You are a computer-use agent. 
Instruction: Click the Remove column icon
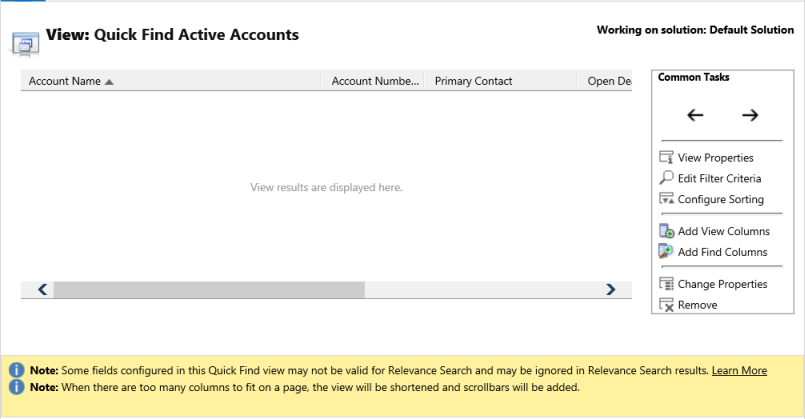click(667, 305)
